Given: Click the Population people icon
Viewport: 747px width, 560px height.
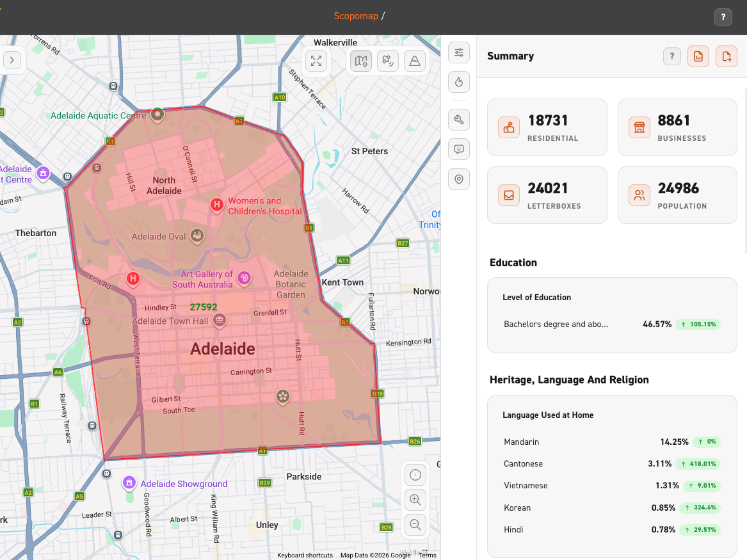Looking at the screenshot, I should (x=639, y=195).
